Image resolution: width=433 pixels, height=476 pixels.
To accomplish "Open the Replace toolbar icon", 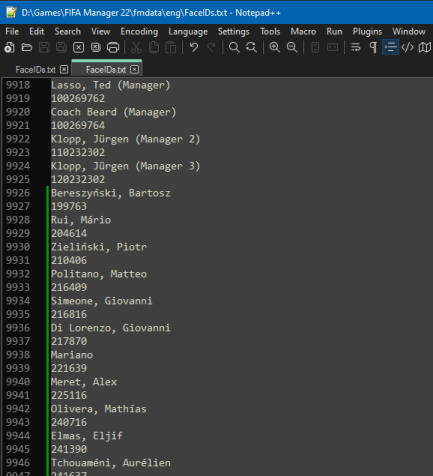I will pos(252,48).
